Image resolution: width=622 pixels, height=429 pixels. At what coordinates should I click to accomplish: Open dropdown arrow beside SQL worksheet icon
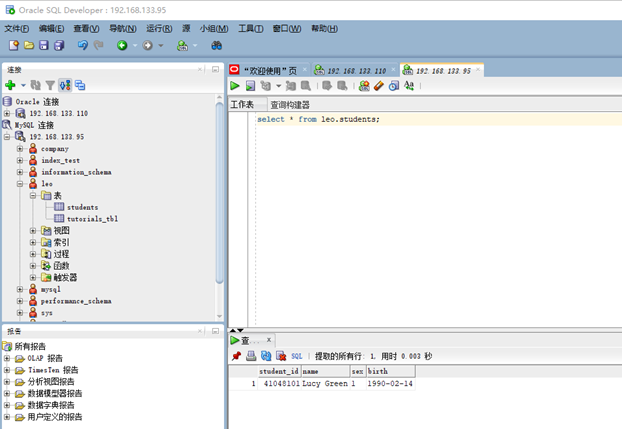[195, 46]
